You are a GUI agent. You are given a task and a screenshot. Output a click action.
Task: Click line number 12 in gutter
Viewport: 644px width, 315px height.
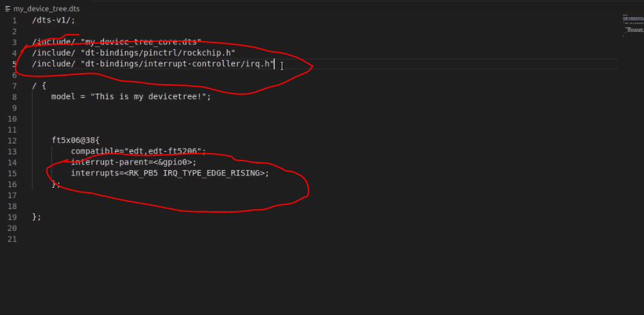12,141
